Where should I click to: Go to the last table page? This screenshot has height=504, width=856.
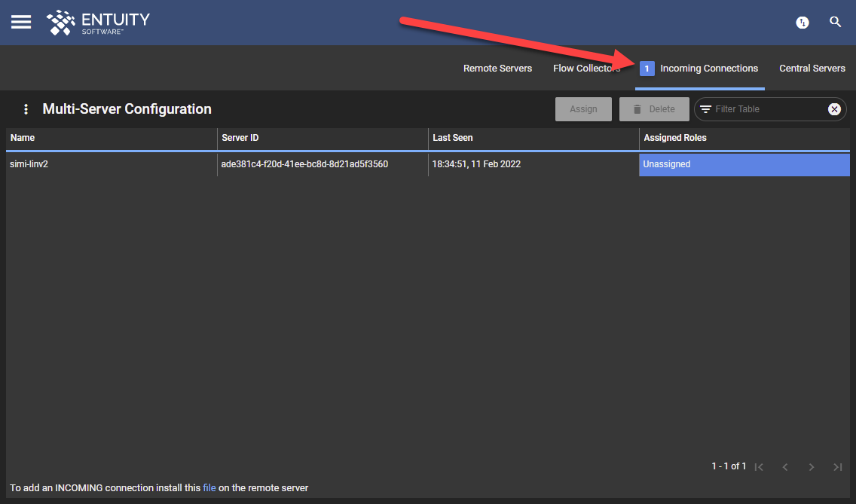(x=837, y=467)
